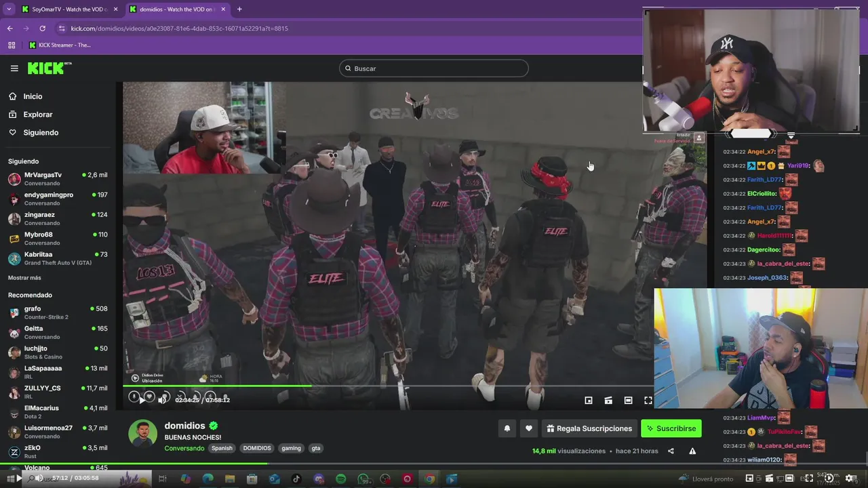
Task: Click the outer video bottom progress bar
Action: [x=434, y=464]
